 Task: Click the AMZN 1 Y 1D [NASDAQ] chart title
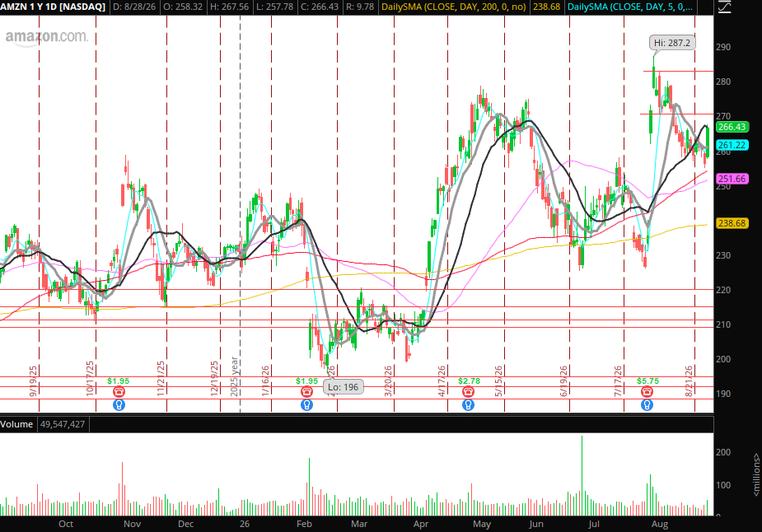tap(53, 7)
